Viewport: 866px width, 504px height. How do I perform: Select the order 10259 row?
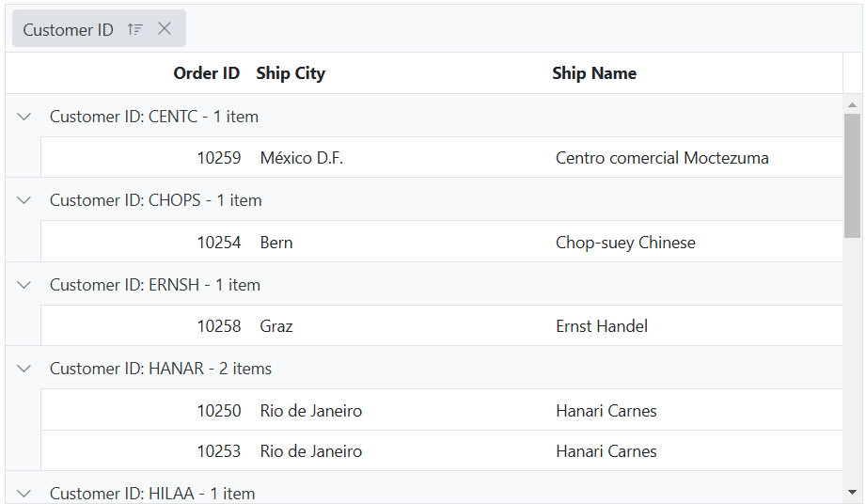tap(218, 158)
